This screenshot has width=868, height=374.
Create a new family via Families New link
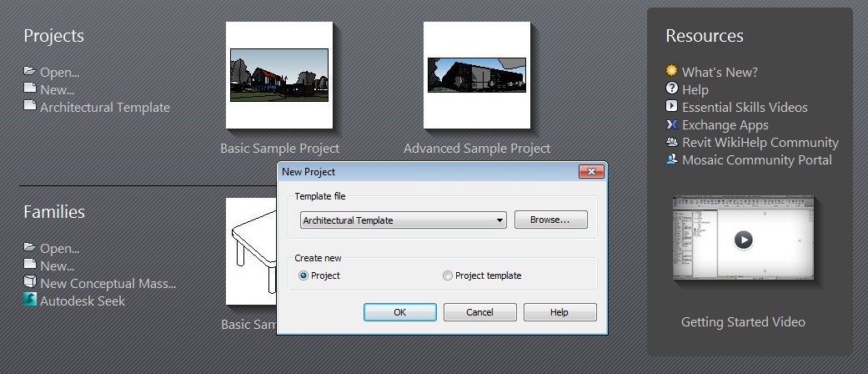click(57, 266)
